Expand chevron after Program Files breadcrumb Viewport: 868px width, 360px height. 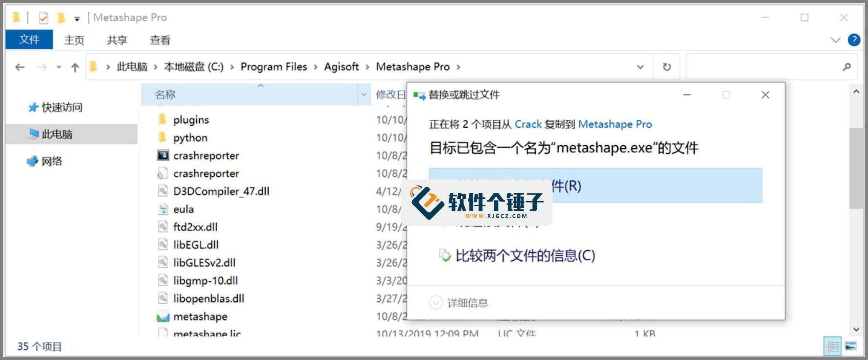[316, 67]
